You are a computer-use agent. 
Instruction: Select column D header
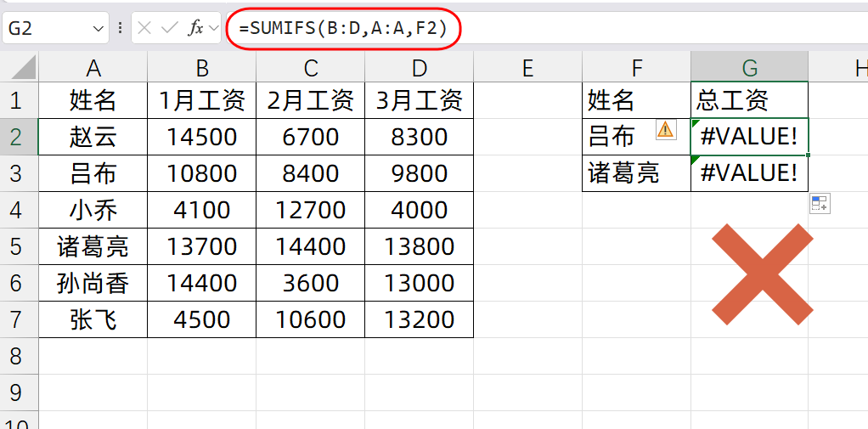tap(419, 67)
